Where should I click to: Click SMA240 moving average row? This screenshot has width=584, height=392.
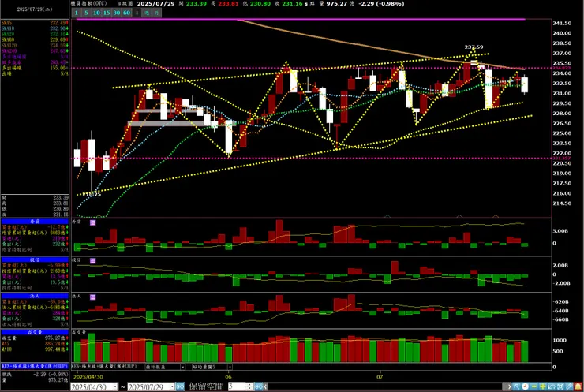tap(35, 51)
